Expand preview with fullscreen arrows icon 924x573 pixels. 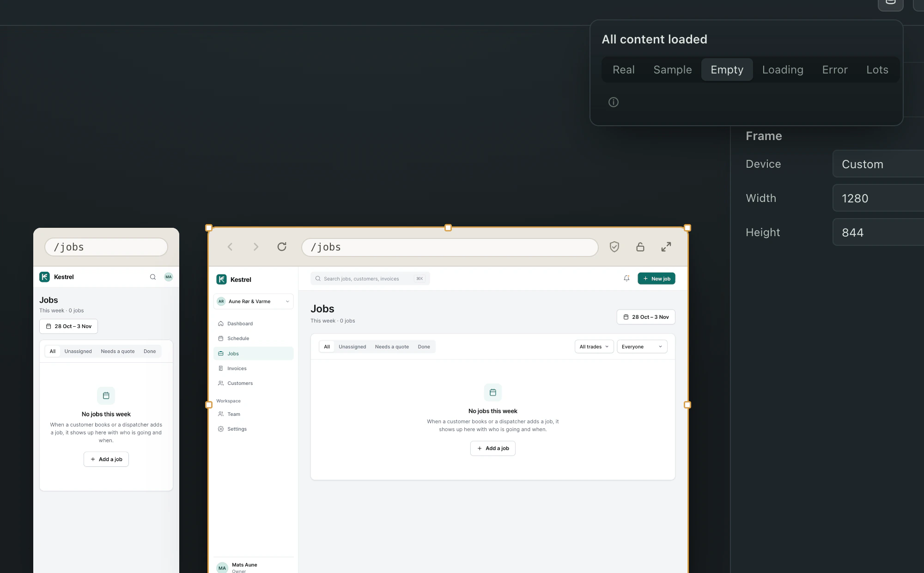[x=666, y=247]
